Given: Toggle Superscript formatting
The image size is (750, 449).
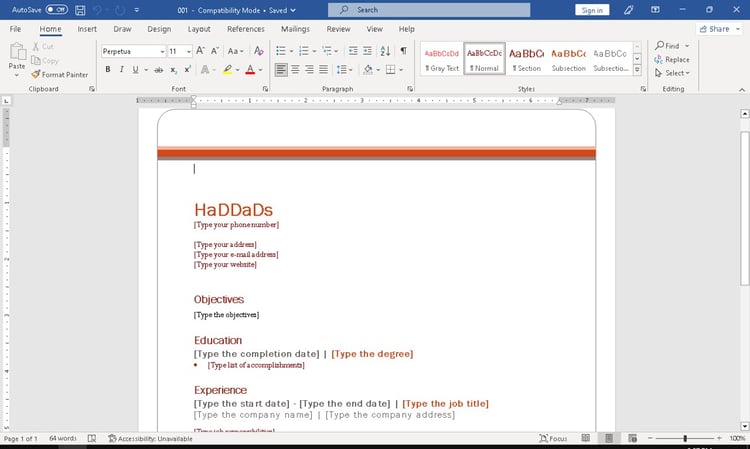Looking at the screenshot, I should tap(188, 70).
